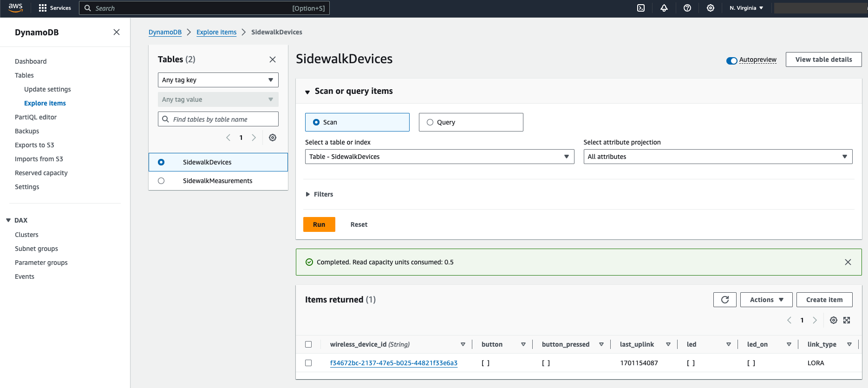Focus the top AWS search box
The width and height of the screenshot is (868, 388).
click(204, 8)
